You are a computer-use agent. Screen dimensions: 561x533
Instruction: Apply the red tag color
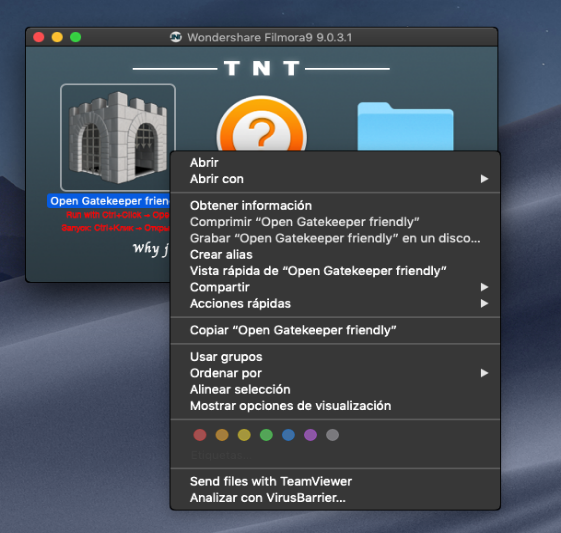[x=200, y=435]
